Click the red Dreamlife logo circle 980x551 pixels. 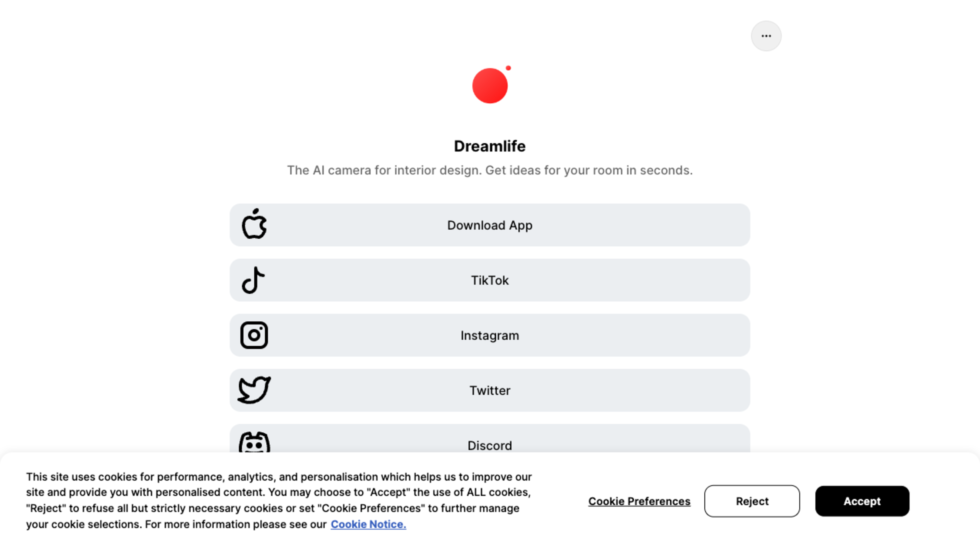point(490,85)
